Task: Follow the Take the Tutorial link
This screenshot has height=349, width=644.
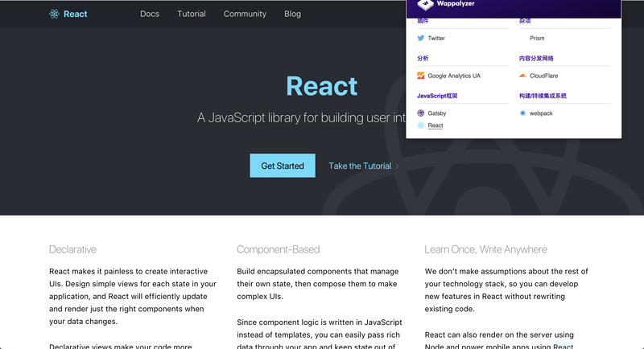Action: [360, 166]
